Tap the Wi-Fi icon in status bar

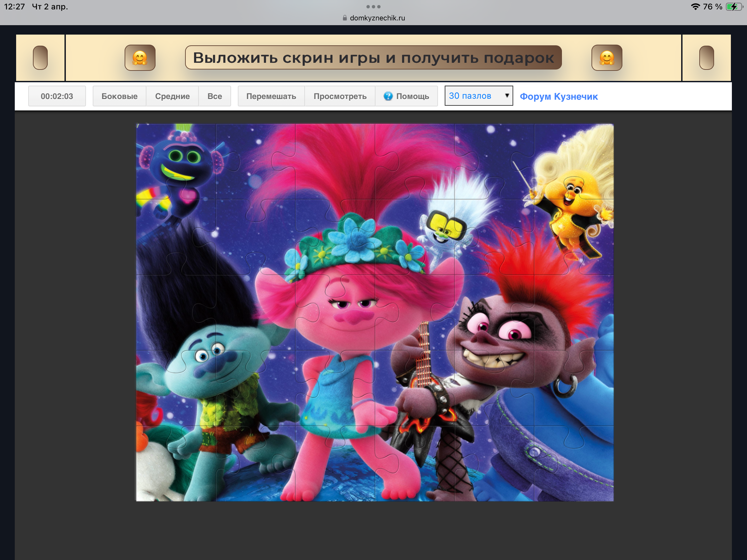695,7
